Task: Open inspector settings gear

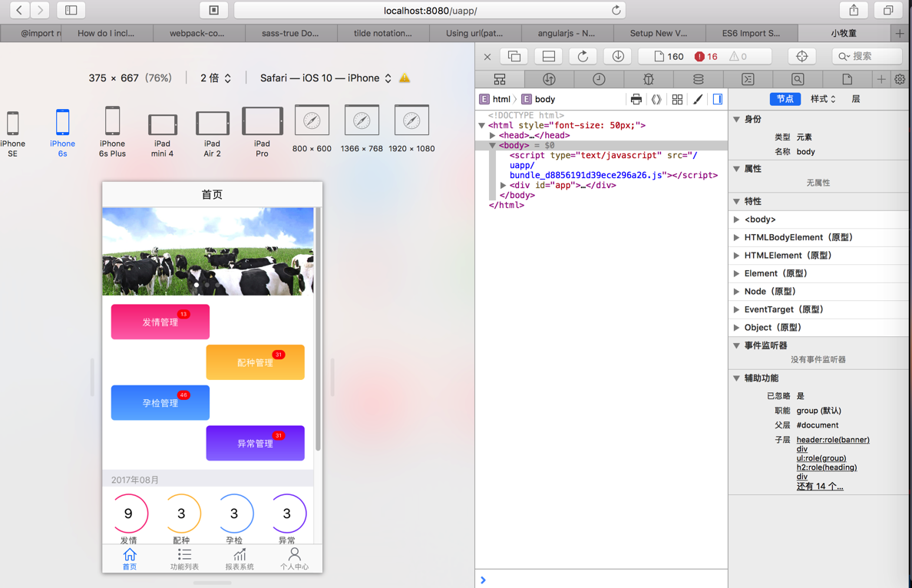Action: 900,79
